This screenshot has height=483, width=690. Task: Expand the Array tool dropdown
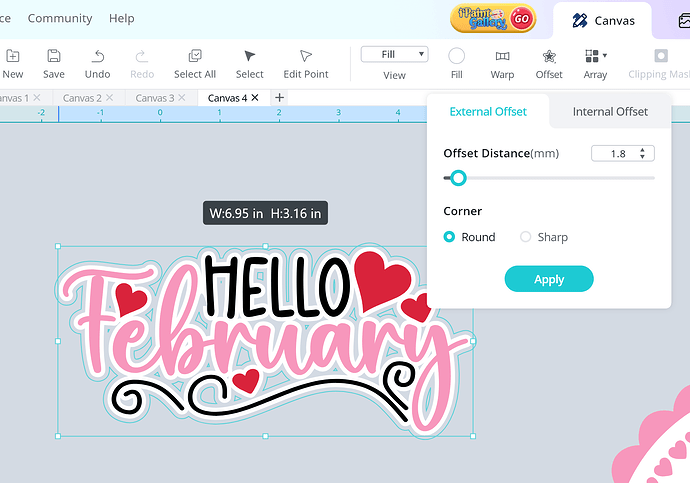(604, 56)
